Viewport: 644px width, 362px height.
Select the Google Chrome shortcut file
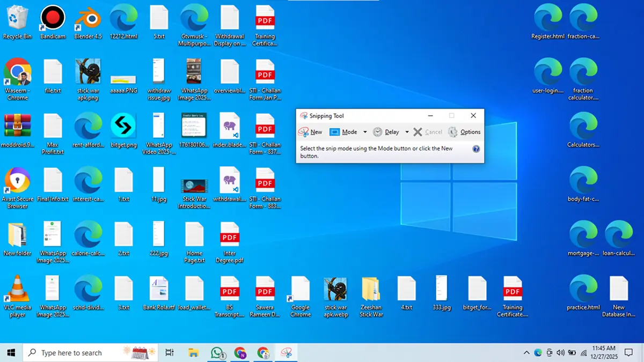(301, 296)
